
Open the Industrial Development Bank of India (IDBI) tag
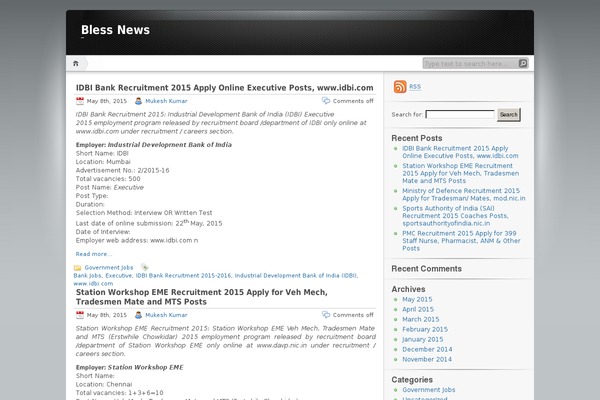296,276
